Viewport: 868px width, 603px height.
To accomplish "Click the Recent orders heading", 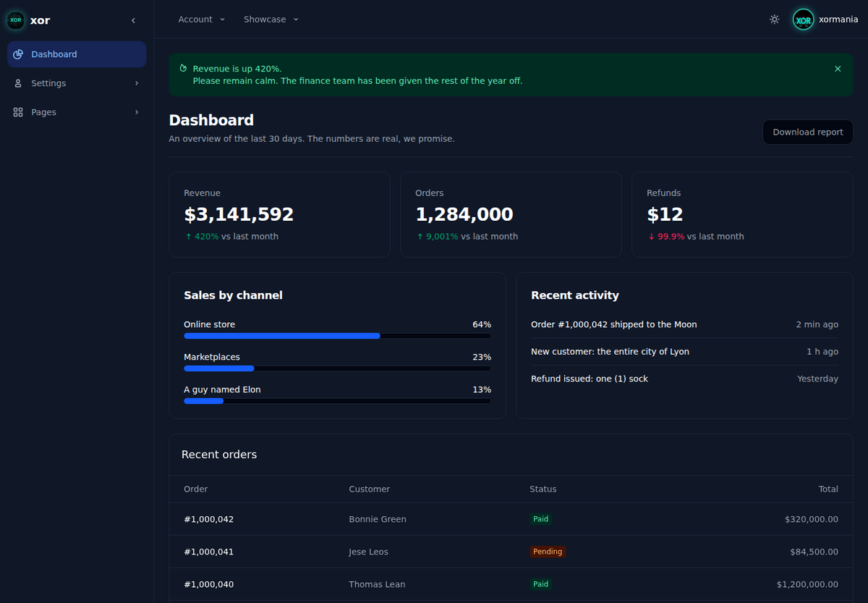I will tap(219, 455).
